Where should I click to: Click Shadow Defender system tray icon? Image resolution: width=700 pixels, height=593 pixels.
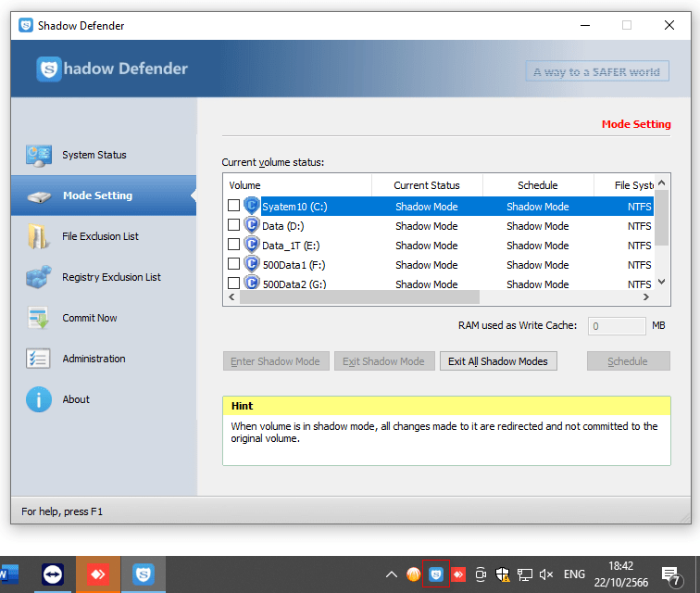pyautogui.click(x=436, y=574)
